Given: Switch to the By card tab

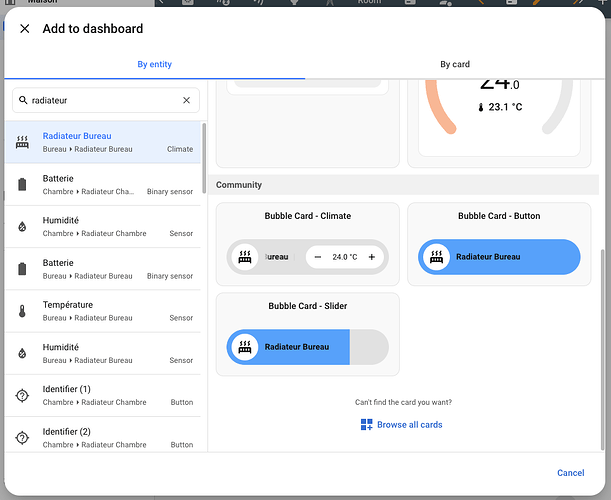Looking at the screenshot, I should click(x=455, y=64).
